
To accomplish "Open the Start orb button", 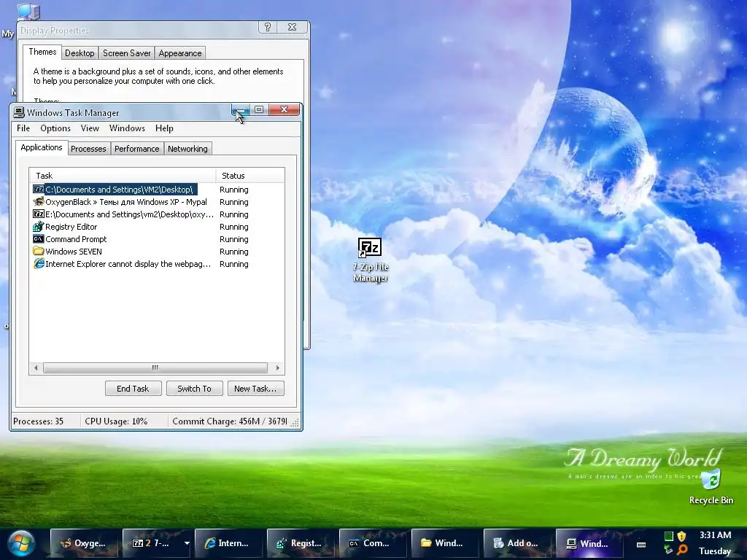I will [x=21, y=543].
